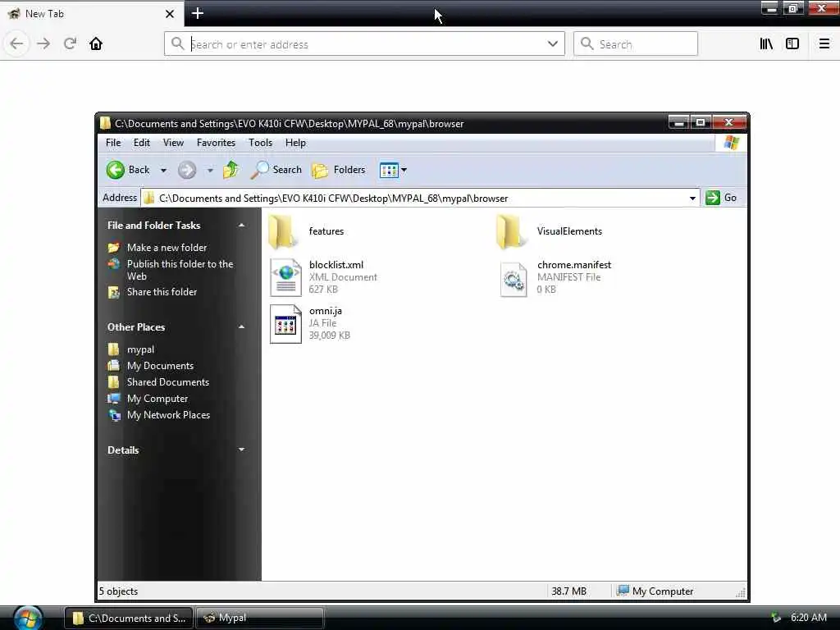Open Shared Documents from Other Places
This screenshot has width=840, height=630.
tap(167, 382)
